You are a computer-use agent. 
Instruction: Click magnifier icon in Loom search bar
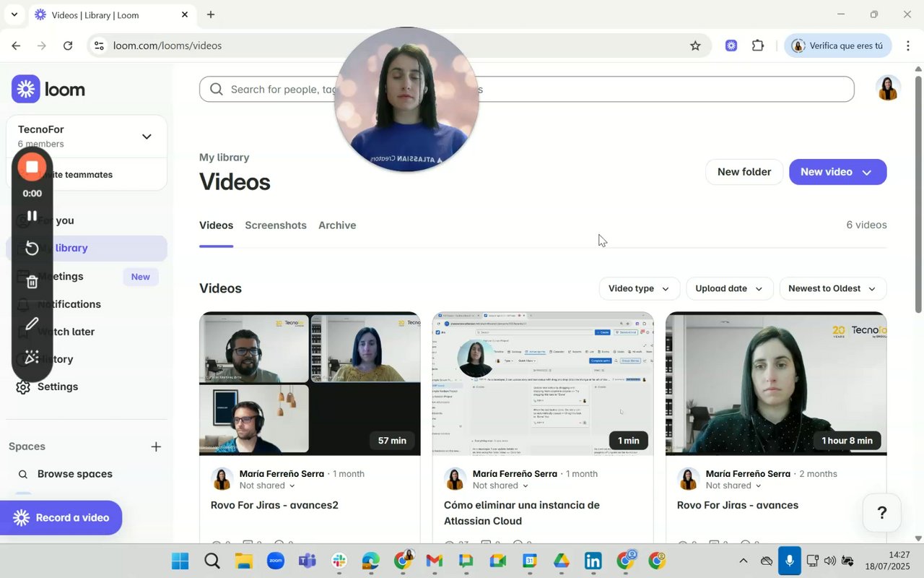point(216,89)
